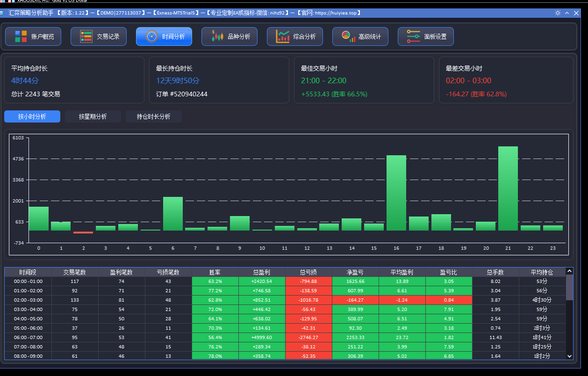Select the 00:00 - 01:00 time row cell
Image resolution: width=588 pixels, height=376 pixels.
(28, 282)
